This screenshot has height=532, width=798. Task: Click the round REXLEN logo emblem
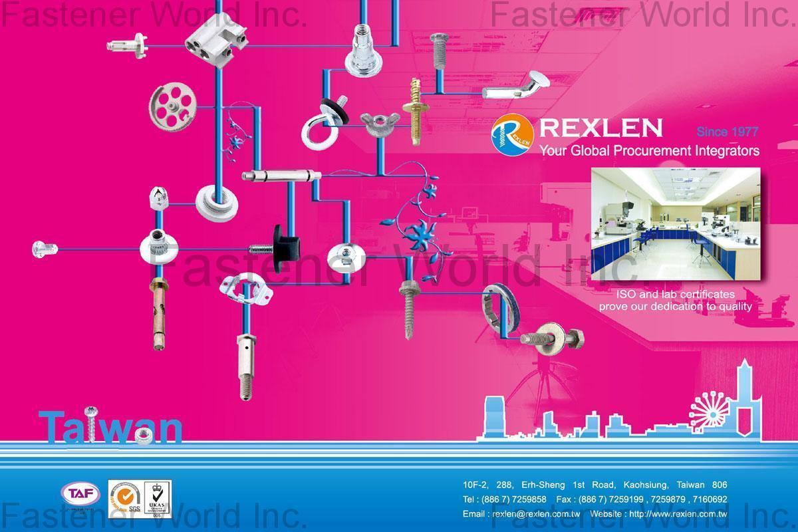pos(514,134)
